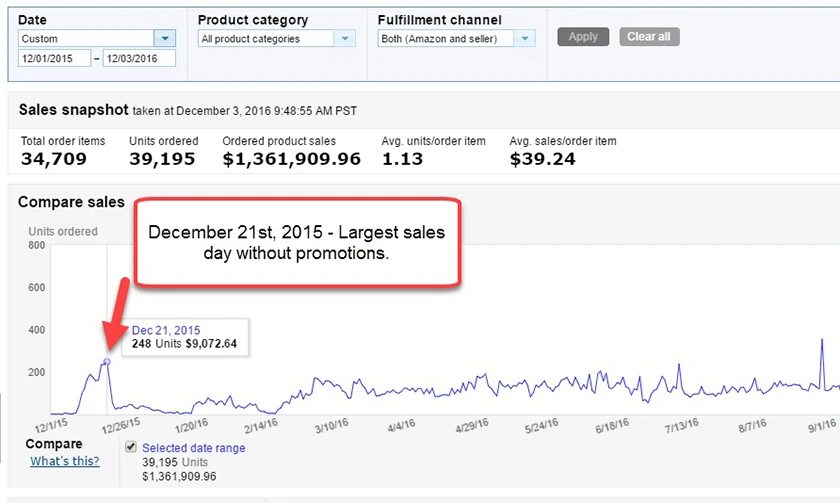Click the Apply button
The width and height of the screenshot is (840, 503).
[x=583, y=37]
